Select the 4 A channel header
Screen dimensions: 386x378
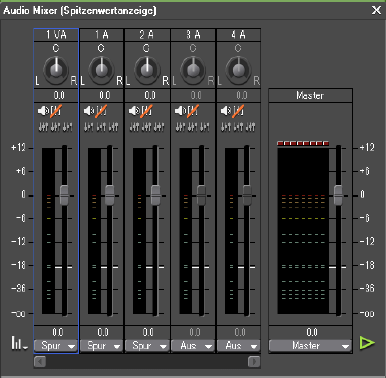pos(238,35)
